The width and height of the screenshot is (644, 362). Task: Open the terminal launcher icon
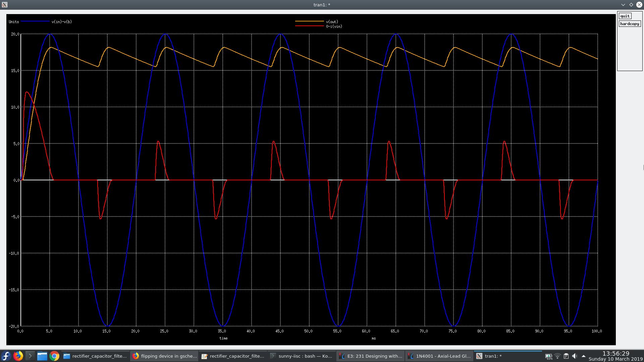point(30,356)
